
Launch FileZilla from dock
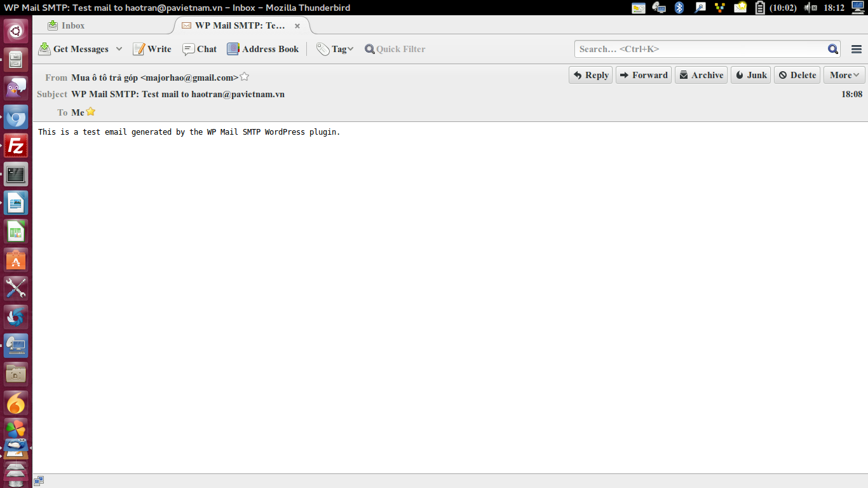(x=16, y=146)
